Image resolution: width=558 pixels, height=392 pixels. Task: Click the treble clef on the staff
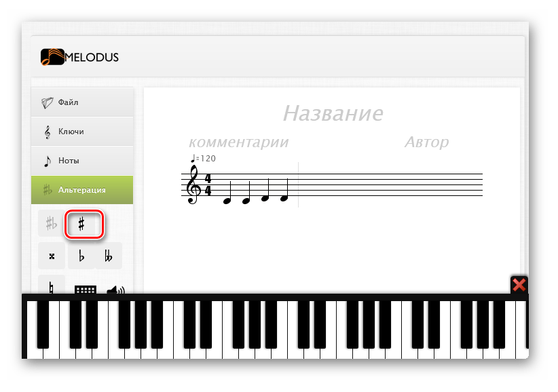click(x=193, y=184)
